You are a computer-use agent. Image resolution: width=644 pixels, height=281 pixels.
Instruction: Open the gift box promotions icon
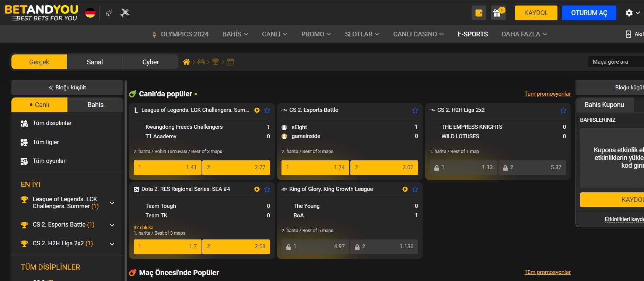click(x=498, y=13)
